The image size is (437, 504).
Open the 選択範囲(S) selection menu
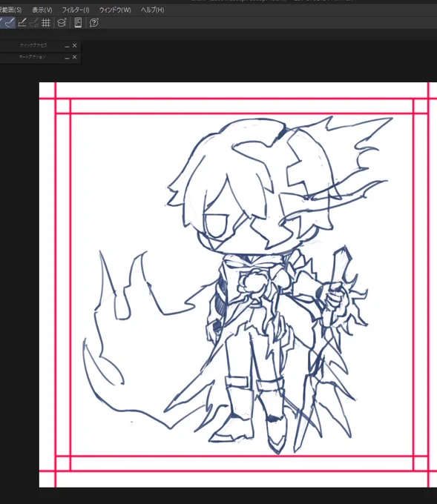(x=10, y=10)
